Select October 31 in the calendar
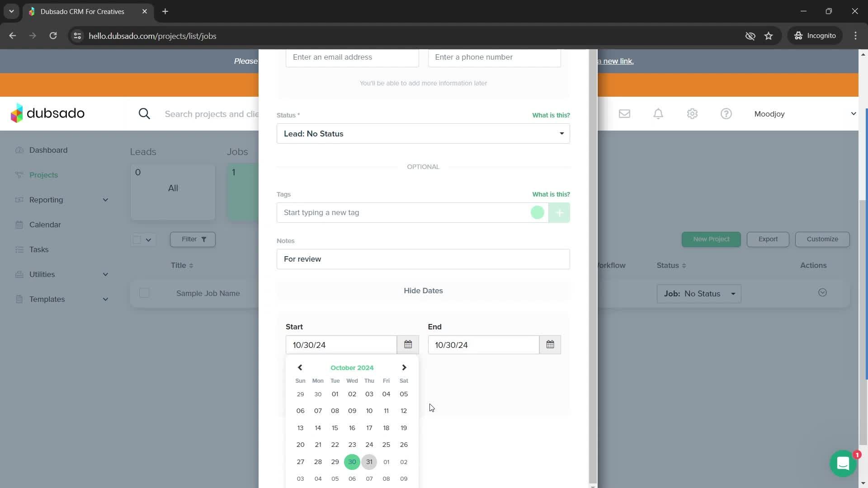The width and height of the screenshot is (868, 488). tap(369, 462)
